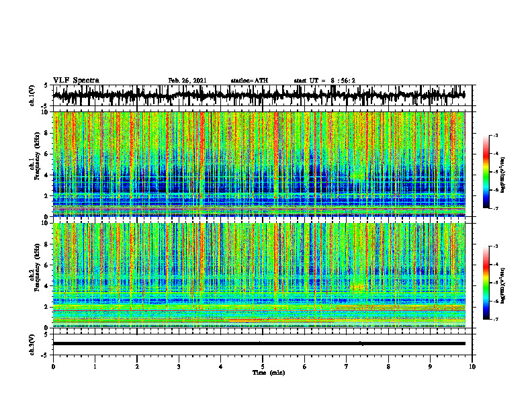
Task: Click the "-7" label on the ch.2 colour bar
Action: (x=495, y=320)
